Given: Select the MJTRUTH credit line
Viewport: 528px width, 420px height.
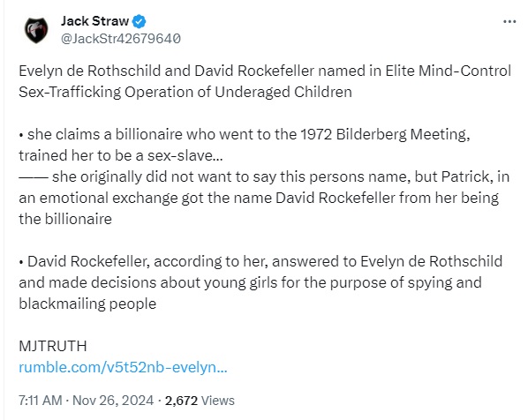Looking at the screenshot, I should (53, 346).
